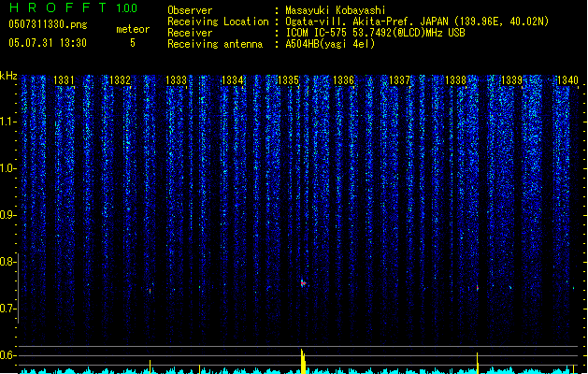Click the 1331 time marker
Image resolution: width=588 pixels, height=374 pixels.
coord(64,79)
